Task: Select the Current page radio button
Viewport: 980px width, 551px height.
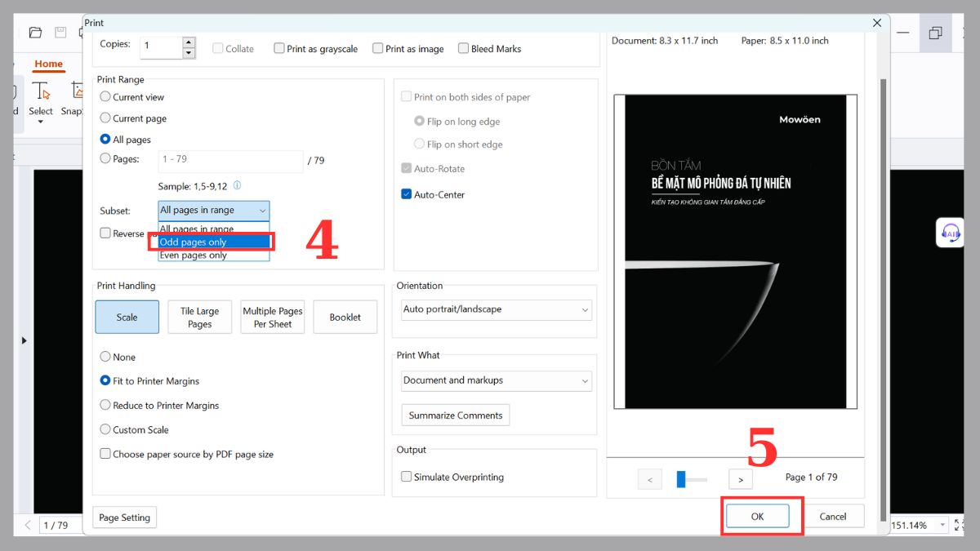Action: point(105,118)
